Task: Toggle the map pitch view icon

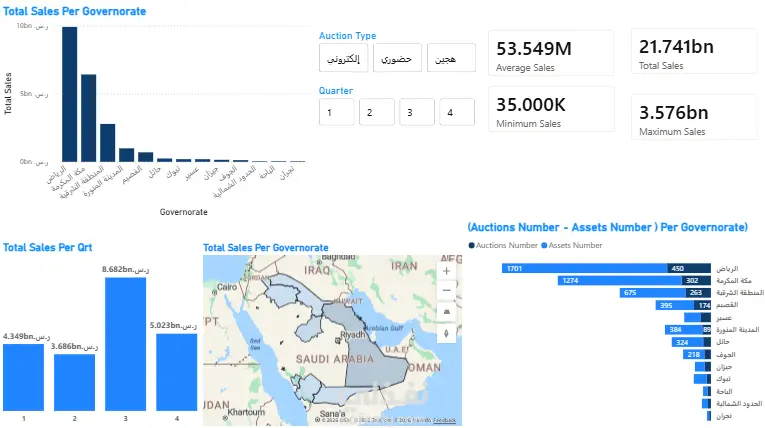Action: 447,312
